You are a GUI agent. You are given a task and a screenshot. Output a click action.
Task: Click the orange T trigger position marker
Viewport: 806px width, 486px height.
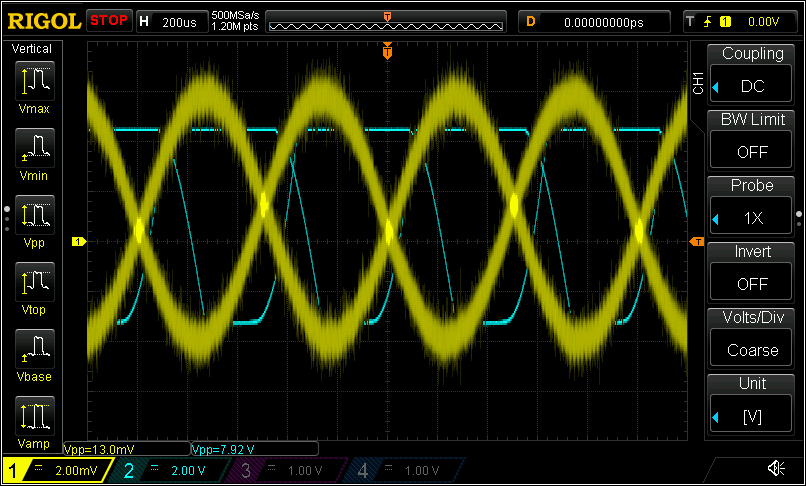tap(388, 51)
